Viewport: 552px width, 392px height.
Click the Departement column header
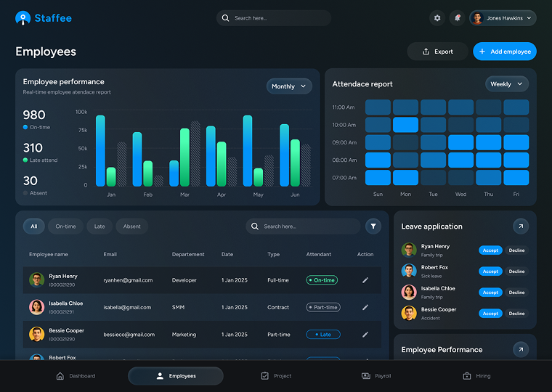point(188,254)
